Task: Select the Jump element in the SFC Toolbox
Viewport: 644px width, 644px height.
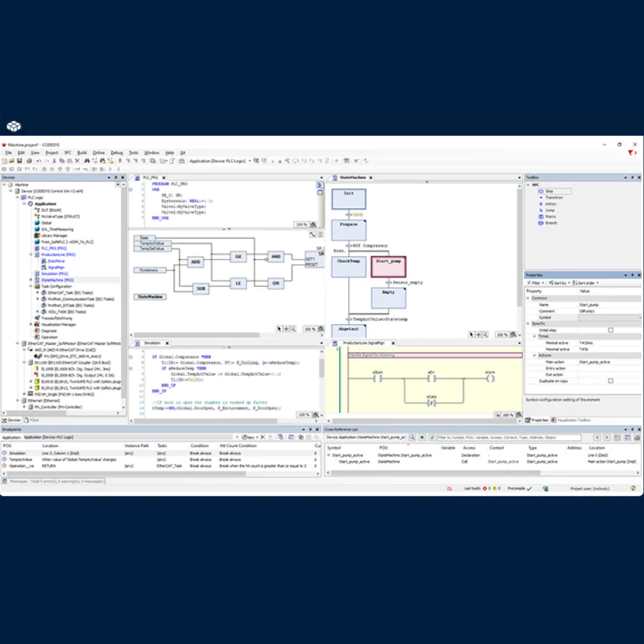Action: pyautogui.click(x=549, y=210)
